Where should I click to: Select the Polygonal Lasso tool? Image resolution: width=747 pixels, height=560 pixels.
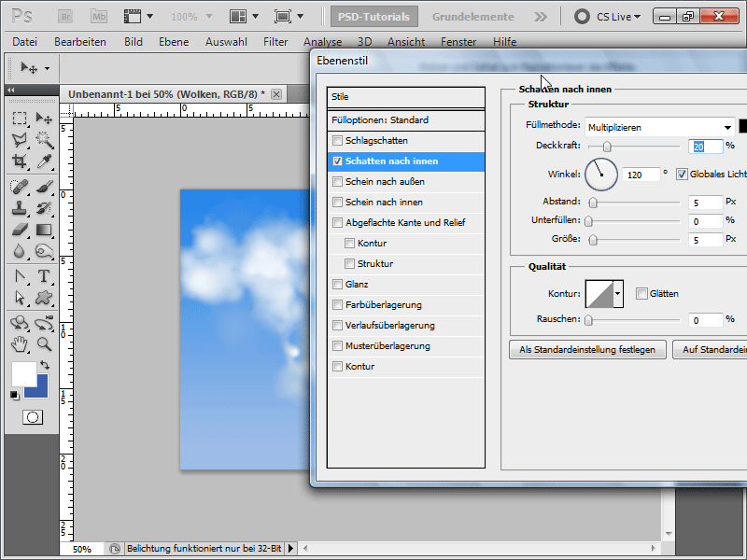pos(20,139)
